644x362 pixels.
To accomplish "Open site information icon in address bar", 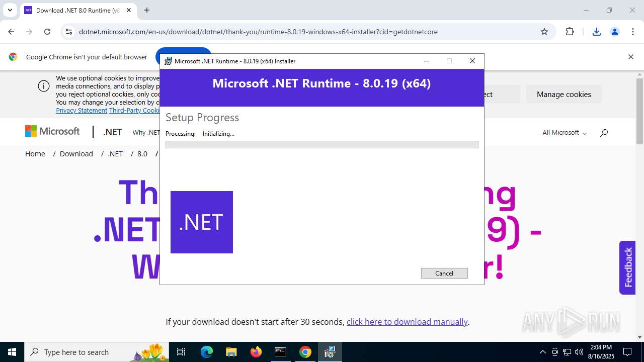I will tap(69, 32).
